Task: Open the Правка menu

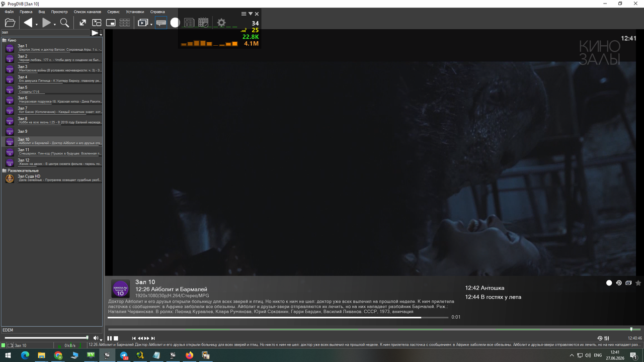Action: pos(26,12)
